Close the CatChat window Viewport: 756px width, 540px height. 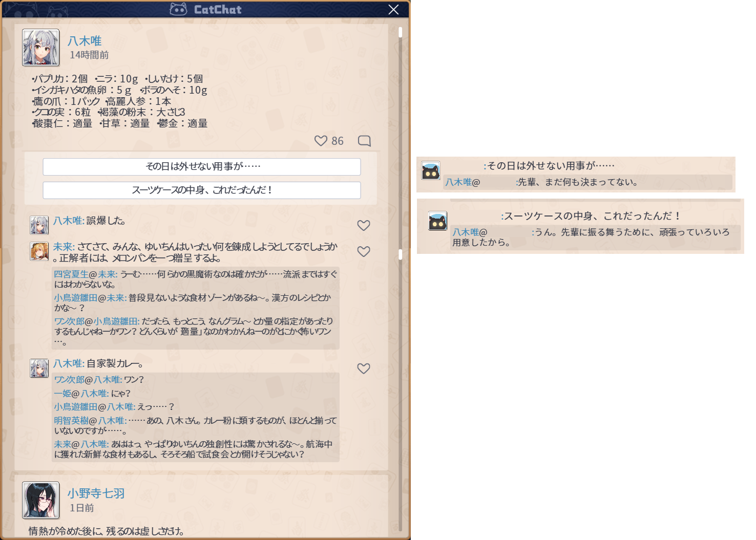tap(393, 10)
